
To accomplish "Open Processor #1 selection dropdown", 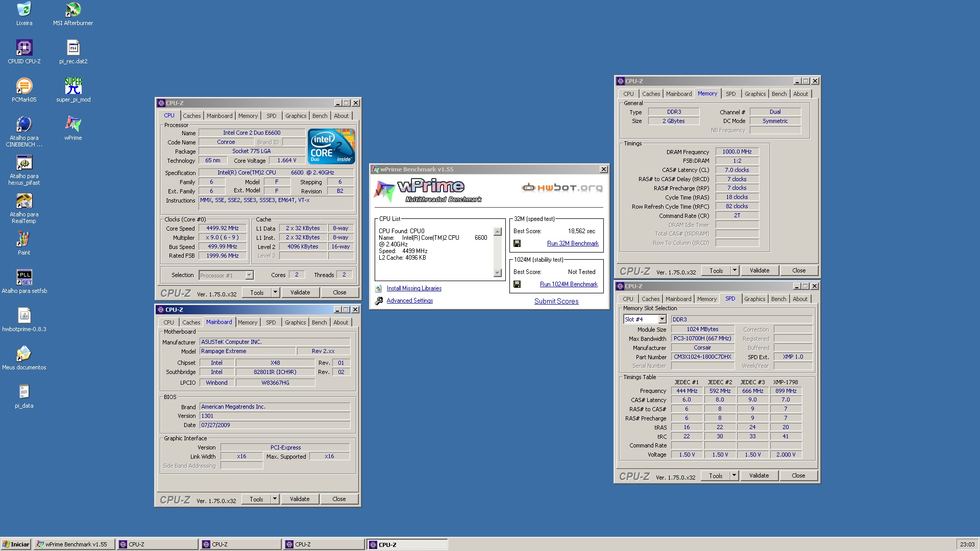I will (x=249, y=275).
